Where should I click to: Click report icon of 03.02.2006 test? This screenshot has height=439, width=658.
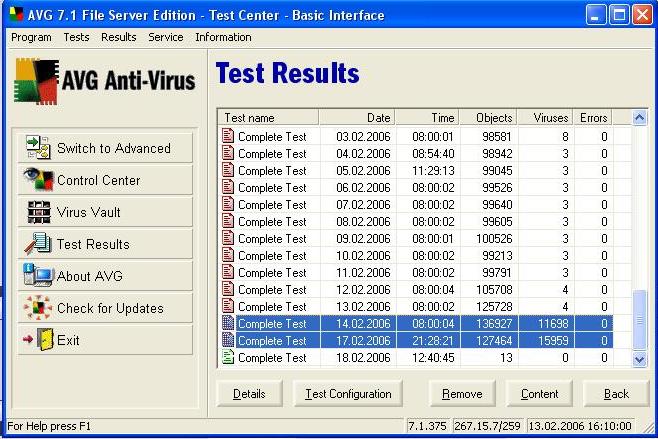[x=228, y=136]
